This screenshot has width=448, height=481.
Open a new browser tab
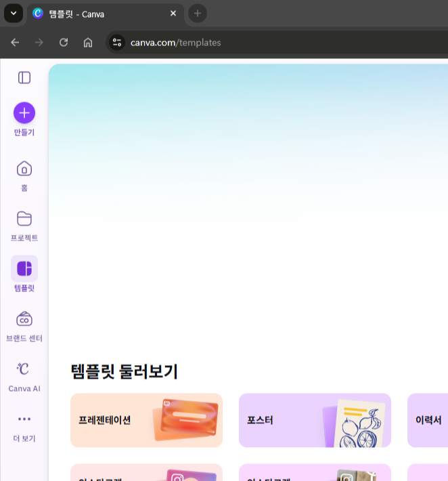click(198, 14)
